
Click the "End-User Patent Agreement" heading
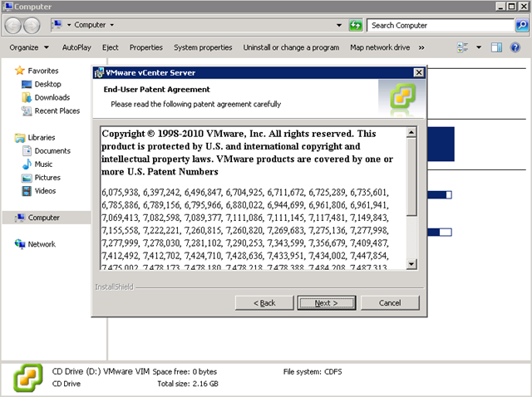157,90
